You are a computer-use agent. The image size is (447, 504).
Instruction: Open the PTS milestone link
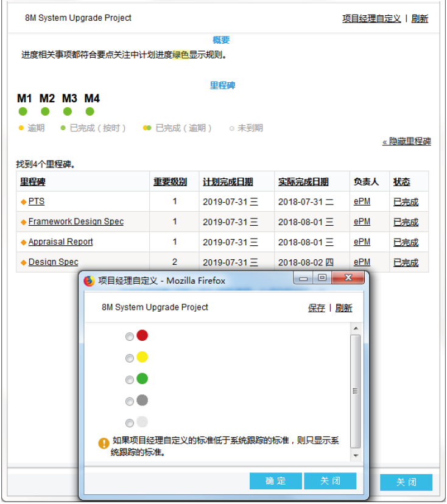pyautogui.click(x=37, y=201)
